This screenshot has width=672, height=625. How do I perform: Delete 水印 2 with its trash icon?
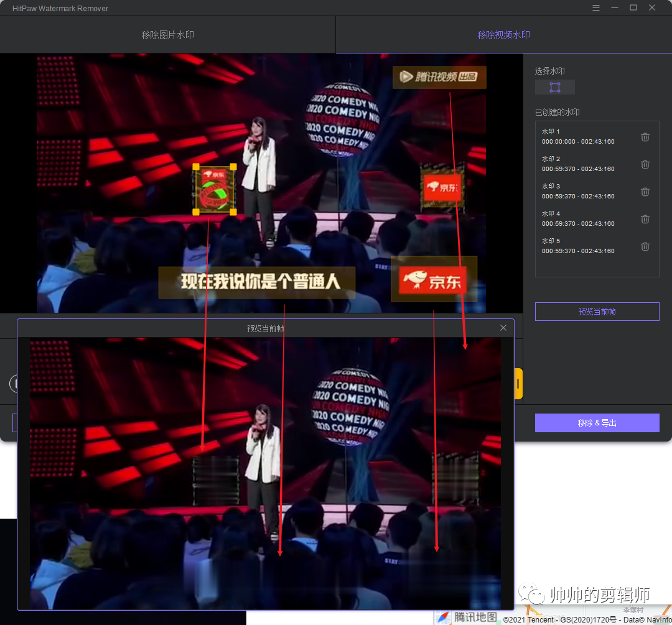click(645, 165)
